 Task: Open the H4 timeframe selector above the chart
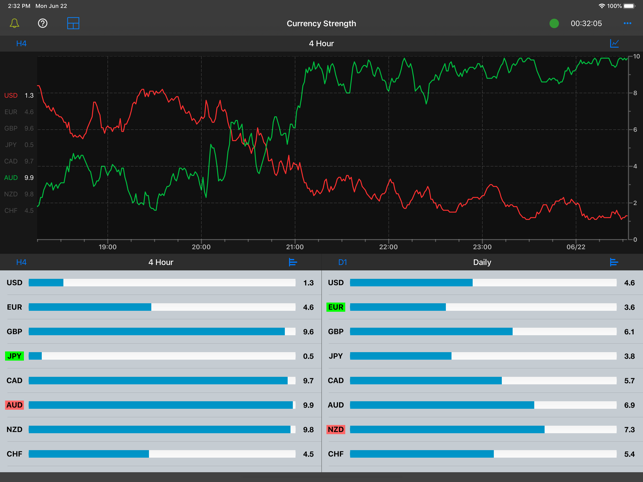pyautogui.click(x=21, y=44)
